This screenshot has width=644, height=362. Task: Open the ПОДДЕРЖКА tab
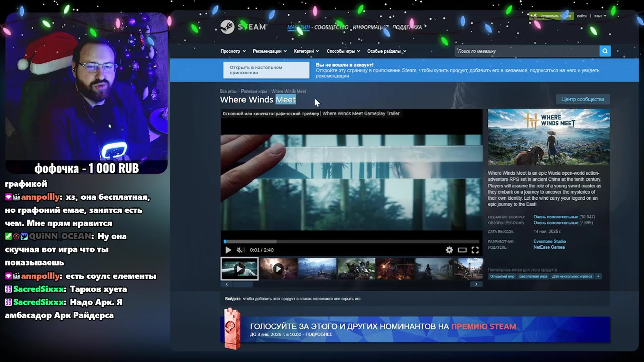(x=407, y=27)
